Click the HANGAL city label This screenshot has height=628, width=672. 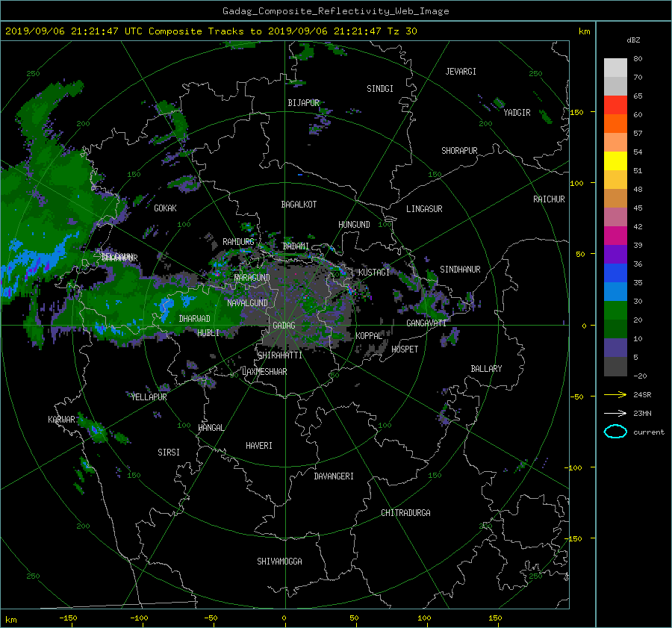click(x=211, y=428)
